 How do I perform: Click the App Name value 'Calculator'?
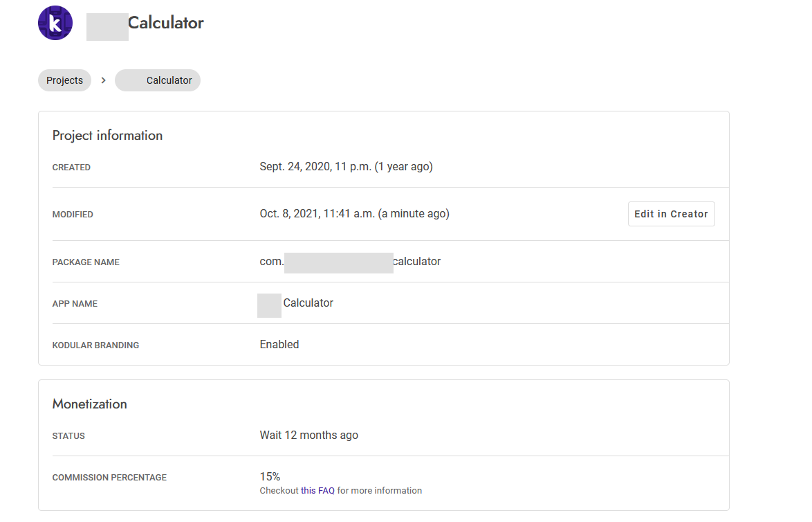pos(308,303)
